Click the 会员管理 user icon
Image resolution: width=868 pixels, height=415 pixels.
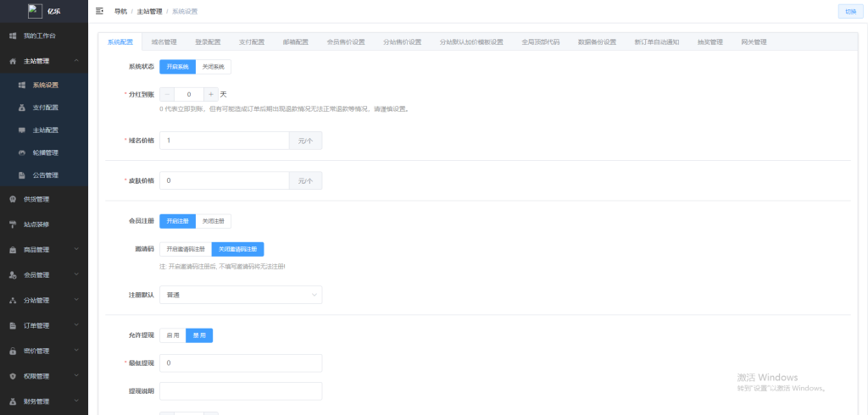click(x=13, y=275)
